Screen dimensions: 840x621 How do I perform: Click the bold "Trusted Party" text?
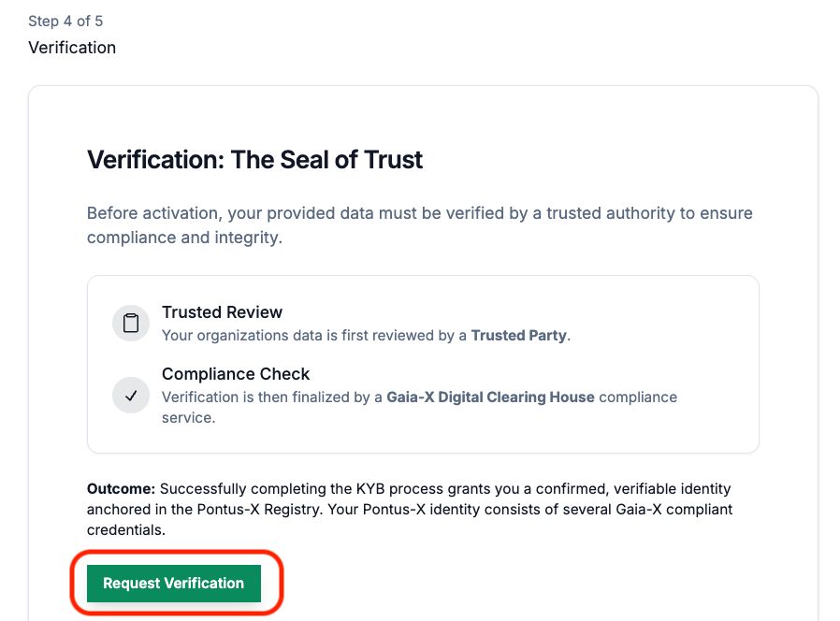[x=519, y=335]
